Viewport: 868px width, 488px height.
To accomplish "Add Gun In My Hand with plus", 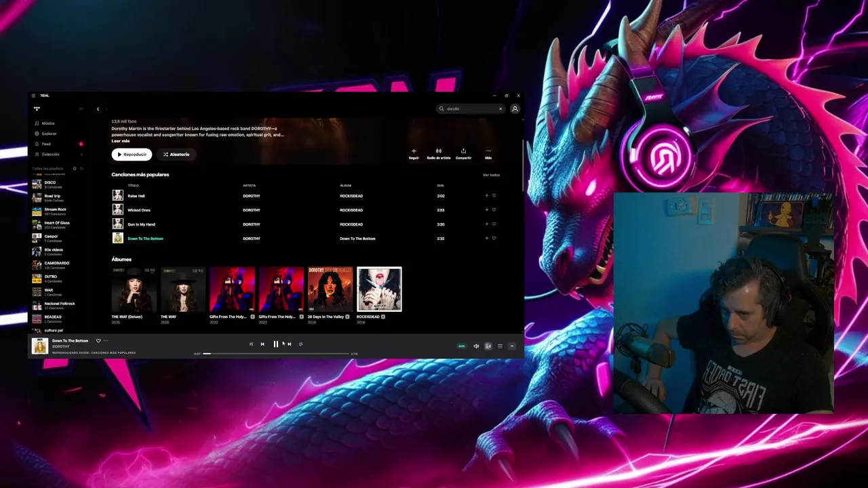I will (486, 224).
